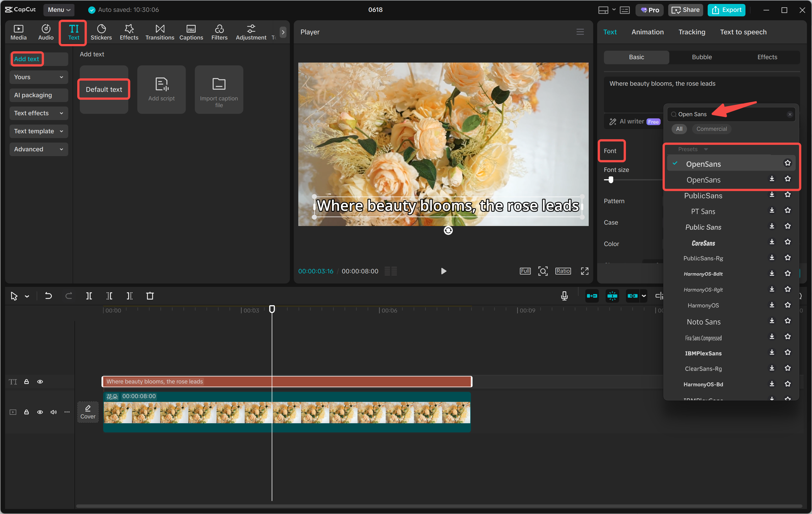Click the split clip tool
This screenshot has width=812, height=514.
(x=89, y=296)
